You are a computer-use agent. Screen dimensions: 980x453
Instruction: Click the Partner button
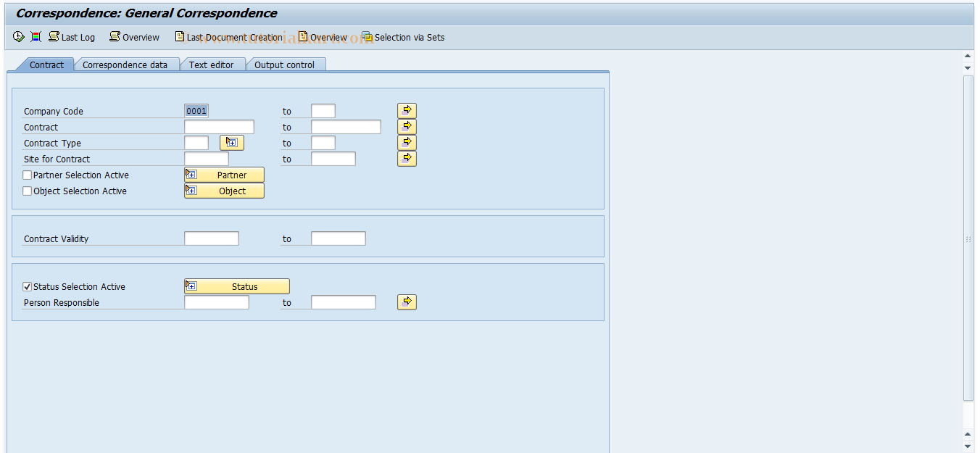[x=224, y=175]
